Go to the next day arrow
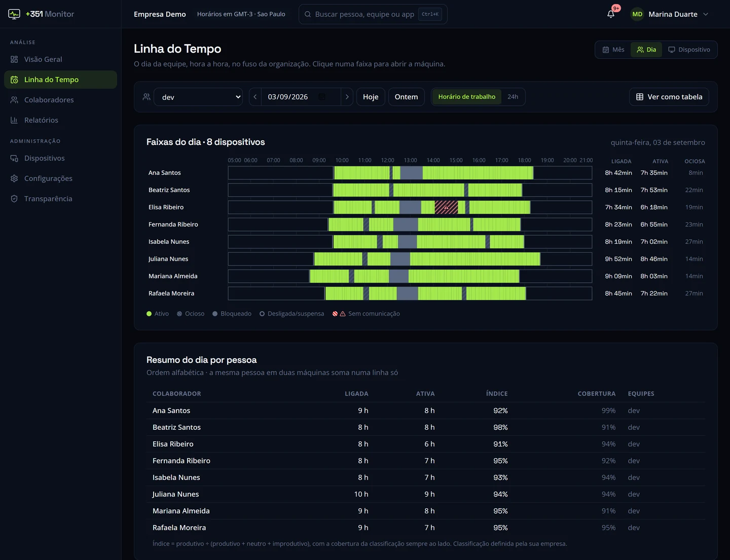 click(347, 97)
